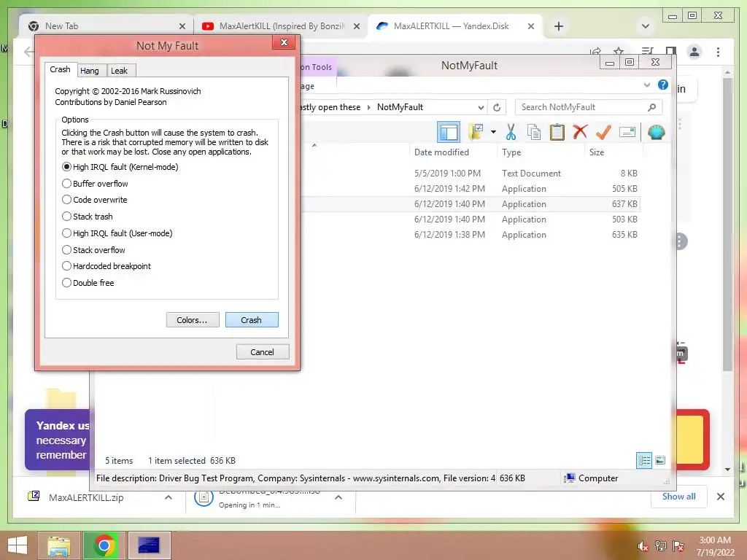The width and height of the screenshot is (747, 560).
Task: Open Chrome three-dot menu
Action: click(718, 52)
